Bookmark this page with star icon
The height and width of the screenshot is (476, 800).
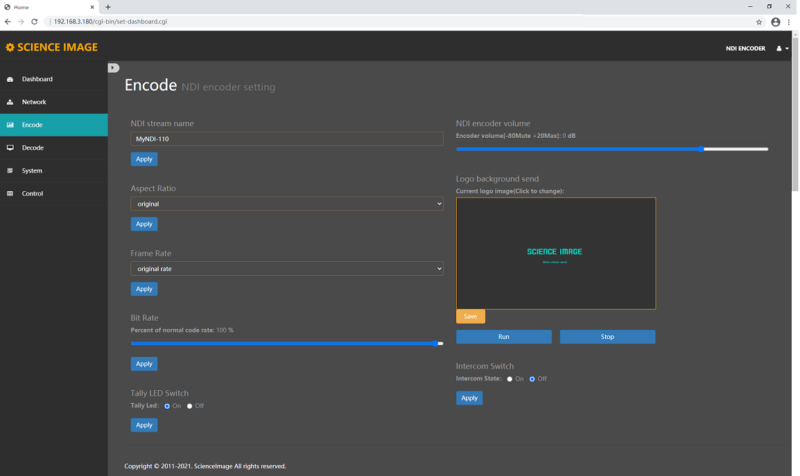(759, 21)
